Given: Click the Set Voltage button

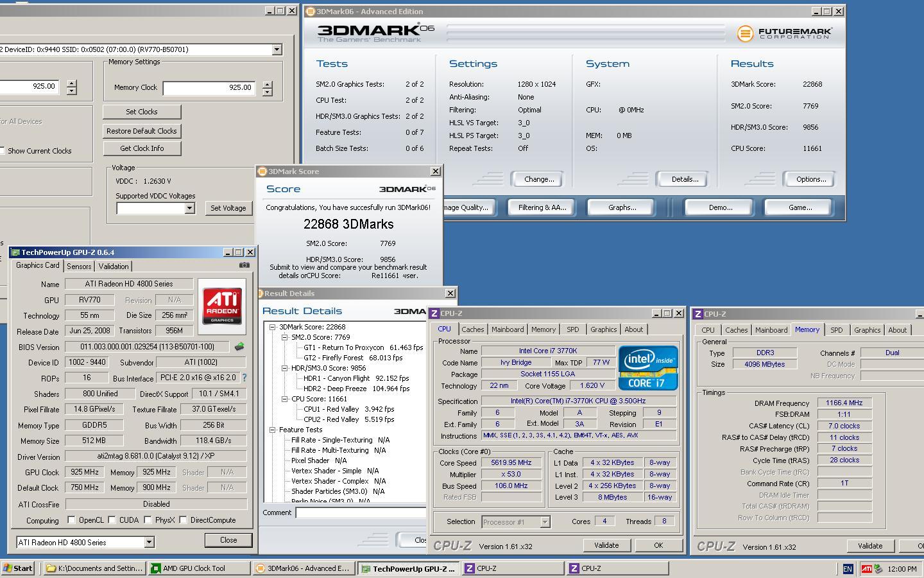Looking at the screenshot, I should click(228, 208).
